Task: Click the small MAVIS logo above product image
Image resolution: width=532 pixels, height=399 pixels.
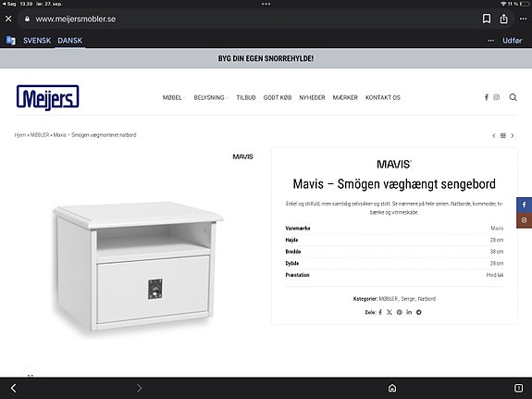Action: (243, 156)
